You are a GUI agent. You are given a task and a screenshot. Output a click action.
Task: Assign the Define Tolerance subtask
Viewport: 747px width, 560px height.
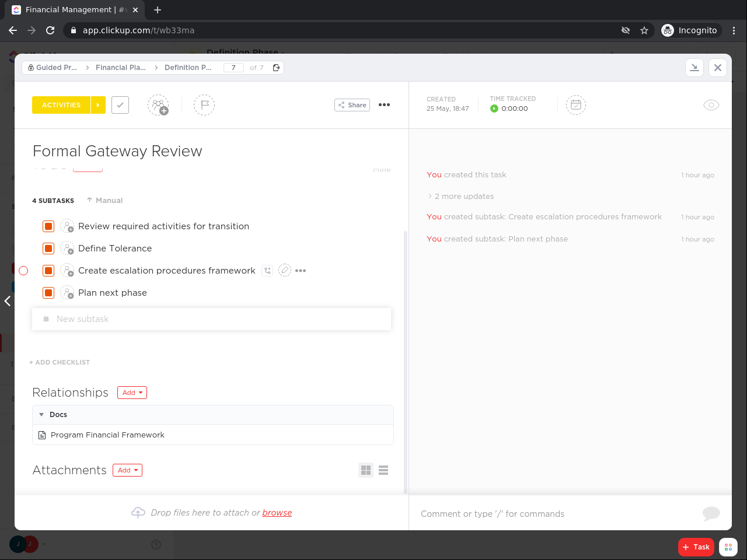(x=68, y=249)
